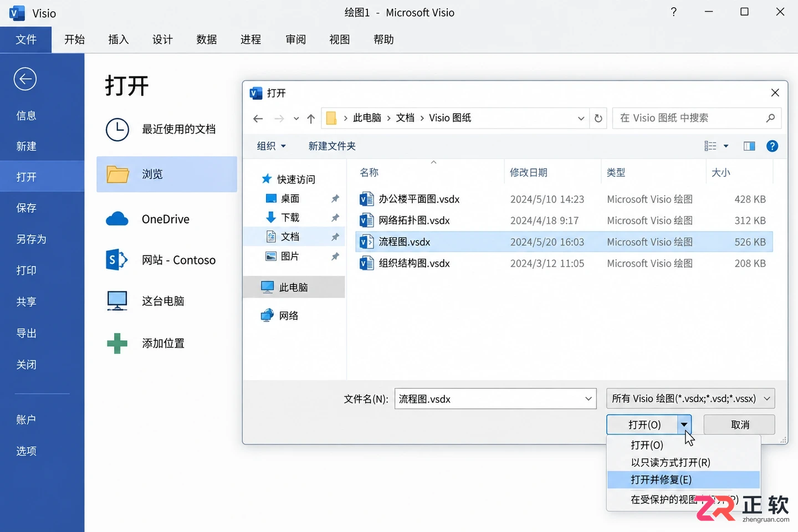798x532 pixels.
Task: Click the Open button split arrow
Action: point(684,425)
